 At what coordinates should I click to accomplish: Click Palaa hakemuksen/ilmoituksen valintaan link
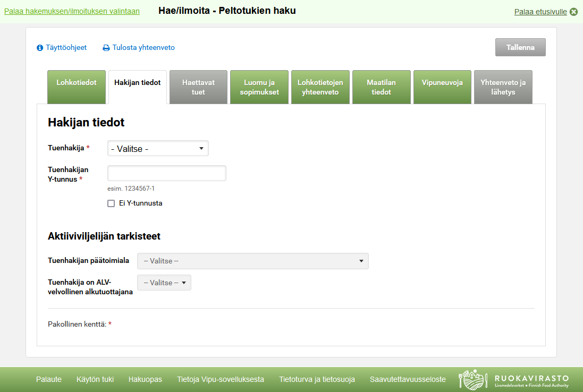72,11
